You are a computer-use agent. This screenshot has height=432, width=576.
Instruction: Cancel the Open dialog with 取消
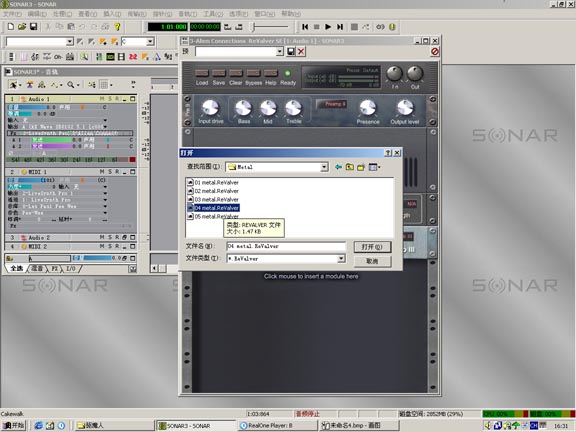pos(372,261)
